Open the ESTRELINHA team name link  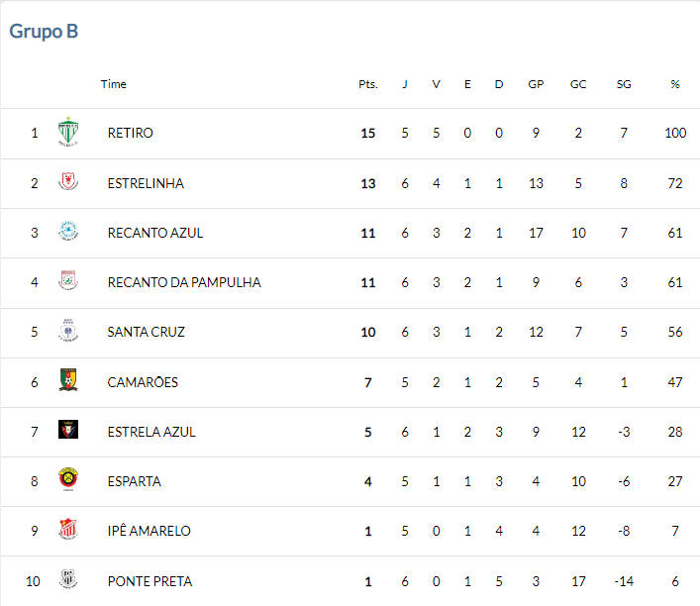click(x=146, y=183)
